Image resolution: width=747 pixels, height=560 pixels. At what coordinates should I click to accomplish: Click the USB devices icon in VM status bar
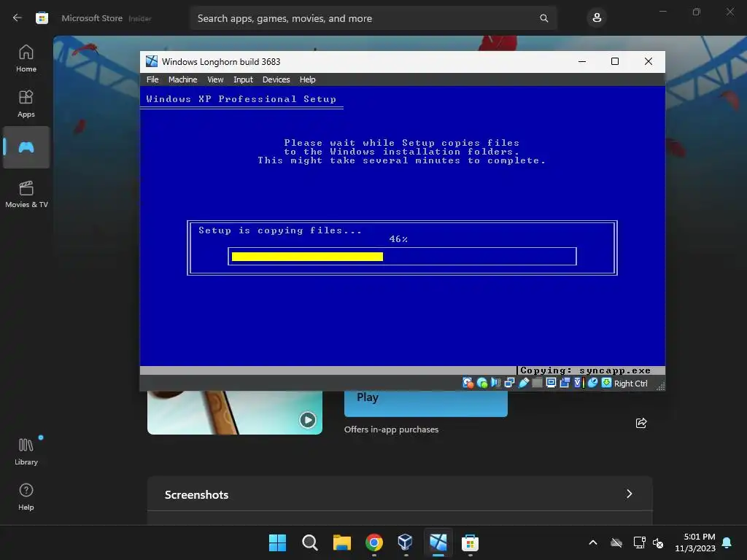[524, 383]
